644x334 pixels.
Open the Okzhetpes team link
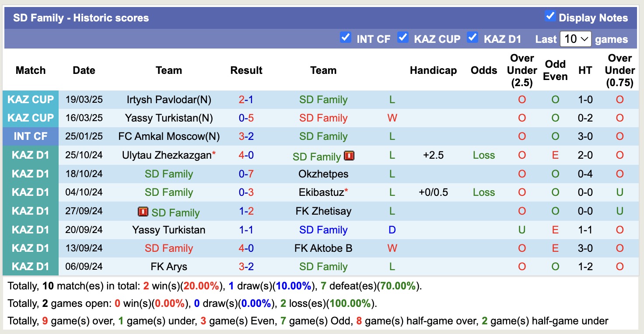(x=323, y=174)
